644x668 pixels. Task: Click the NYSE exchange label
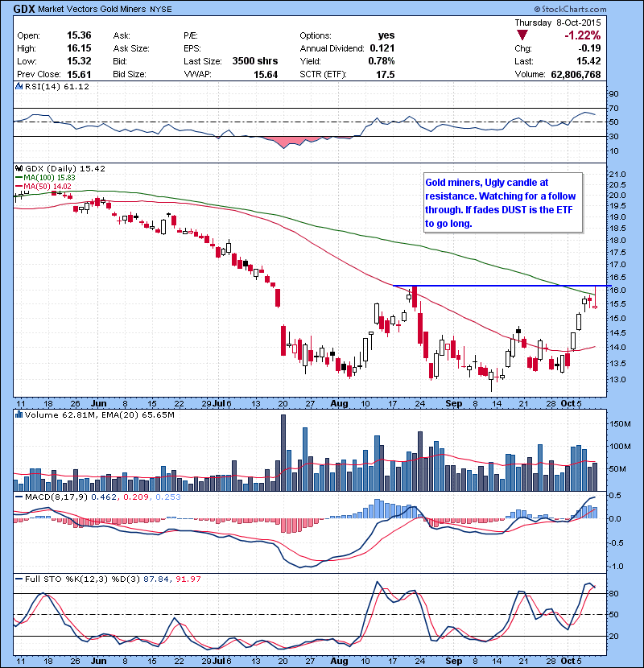[x=161, y=10]
